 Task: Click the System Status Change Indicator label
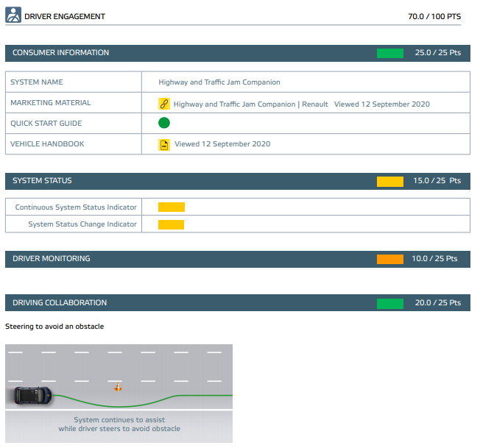pos(82,224)
